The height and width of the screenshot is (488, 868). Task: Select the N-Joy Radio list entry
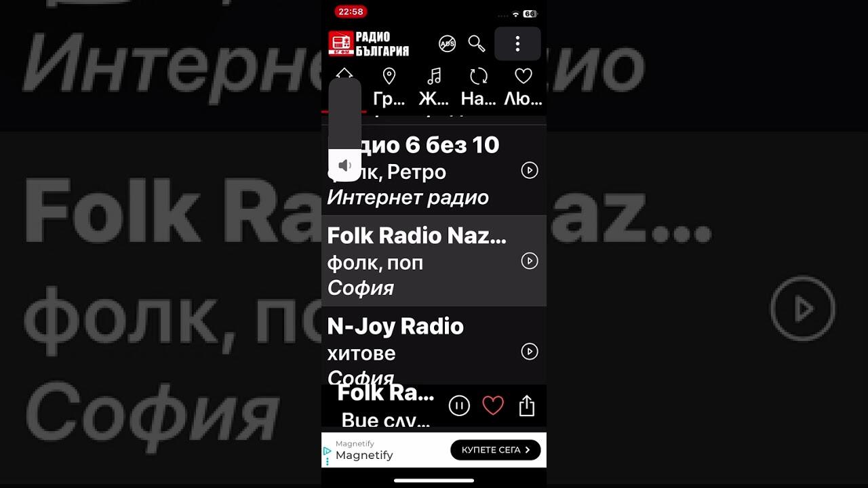click(434, 352)
